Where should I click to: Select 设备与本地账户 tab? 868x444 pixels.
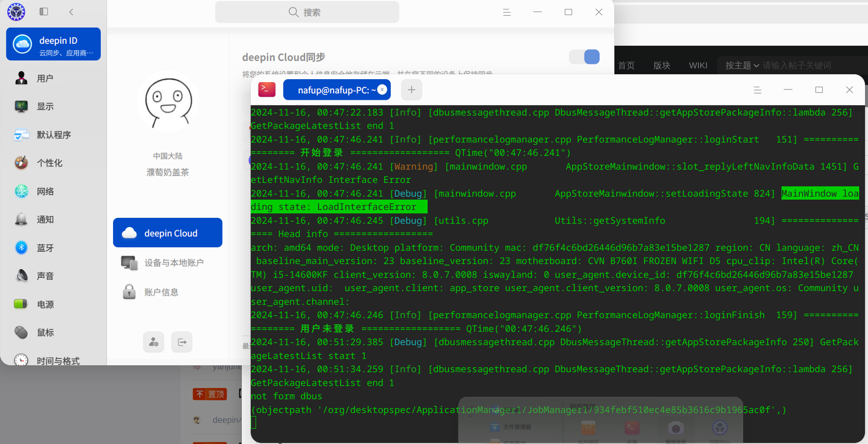coord(168,263)
